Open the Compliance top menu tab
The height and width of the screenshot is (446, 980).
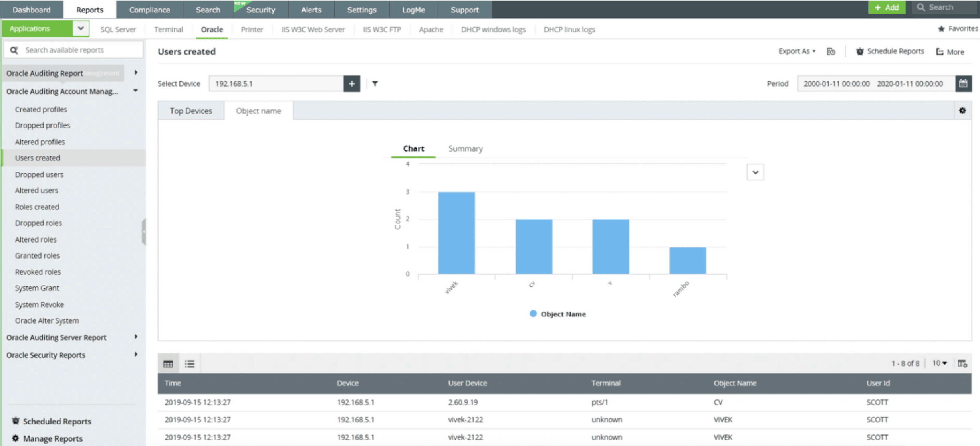[x=149, y=10]
